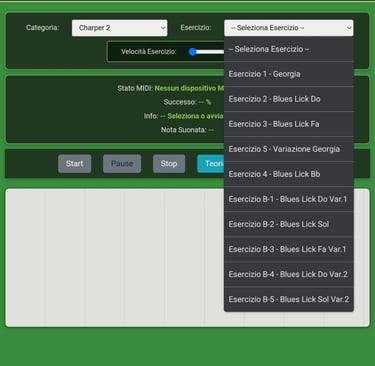Open the Teoria button

211,164
